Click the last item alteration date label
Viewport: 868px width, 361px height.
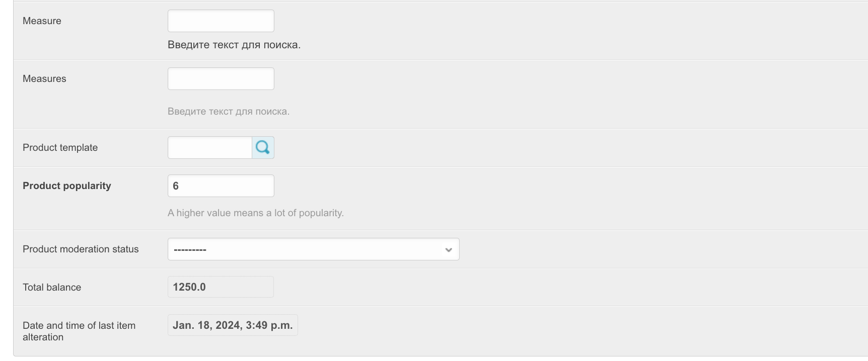(x=79, y=331)
